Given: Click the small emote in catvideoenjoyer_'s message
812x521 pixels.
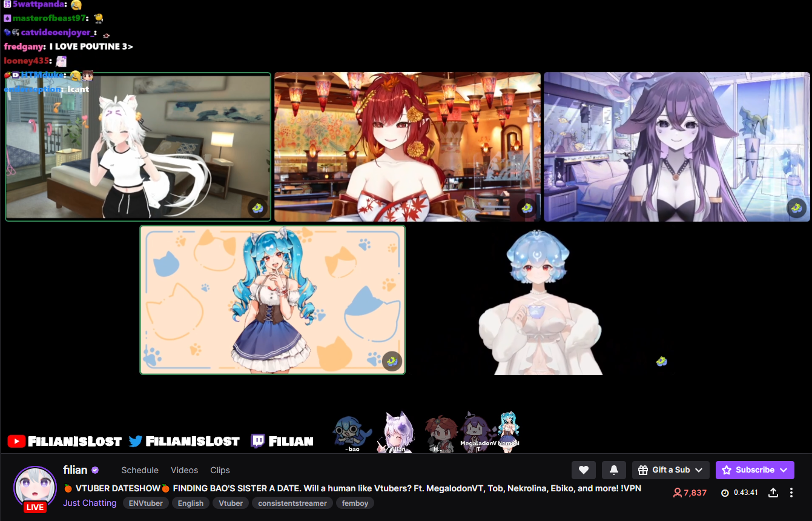Looking at the screenshot, I should tap(107, 35).
